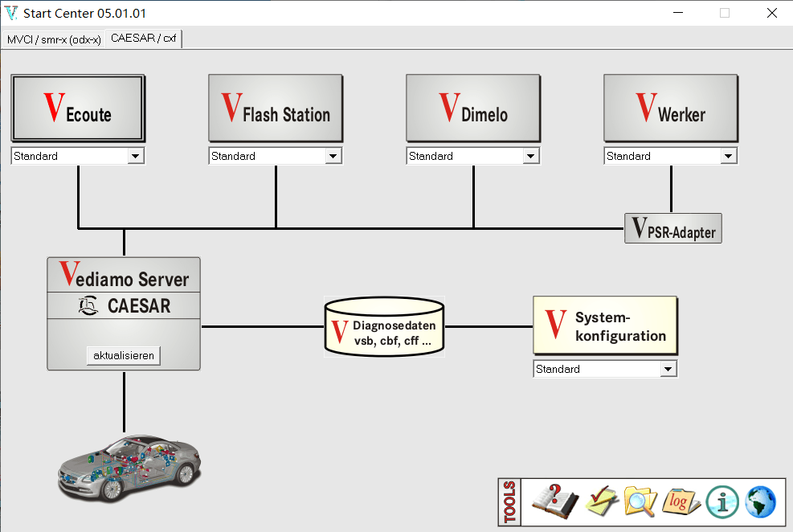793x532 pixels.
Task: Click the globe language icon
Action: [760, 501]
